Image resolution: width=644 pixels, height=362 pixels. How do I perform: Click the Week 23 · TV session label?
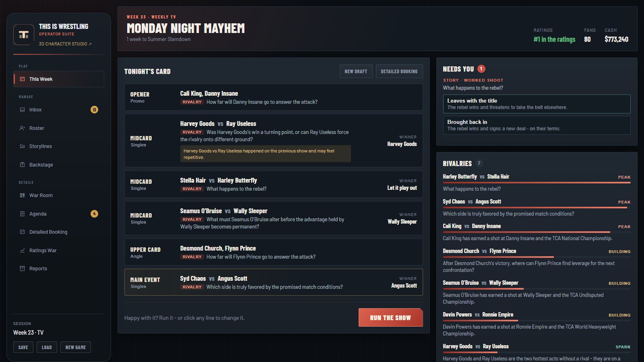point(28,333)
